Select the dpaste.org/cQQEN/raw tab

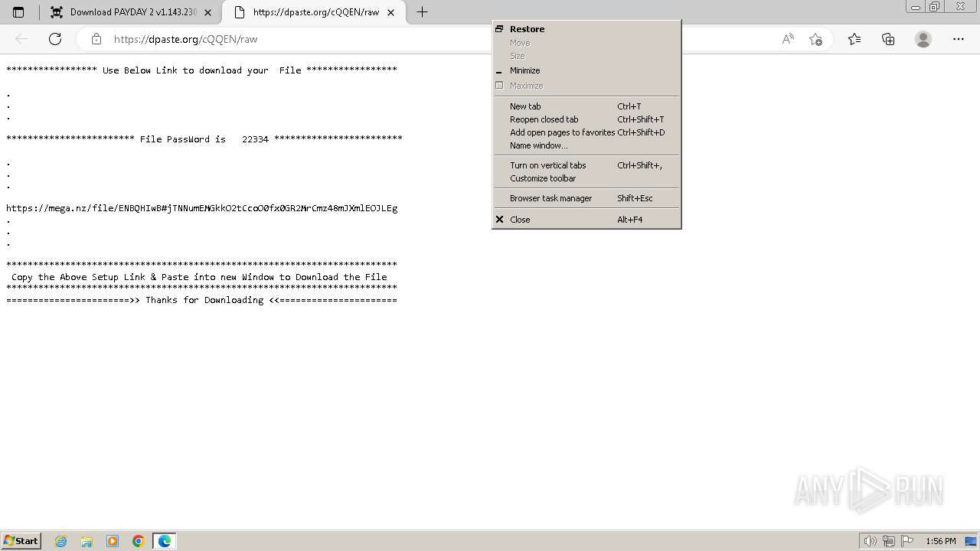315,12
